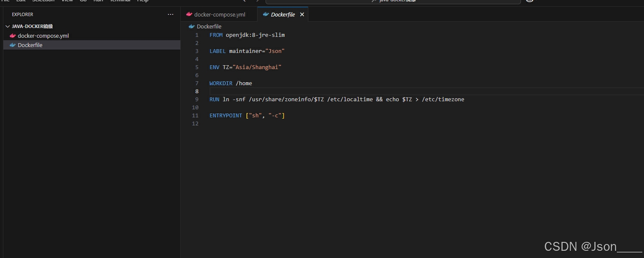Close the Dockerfile tab

point(302,14)
